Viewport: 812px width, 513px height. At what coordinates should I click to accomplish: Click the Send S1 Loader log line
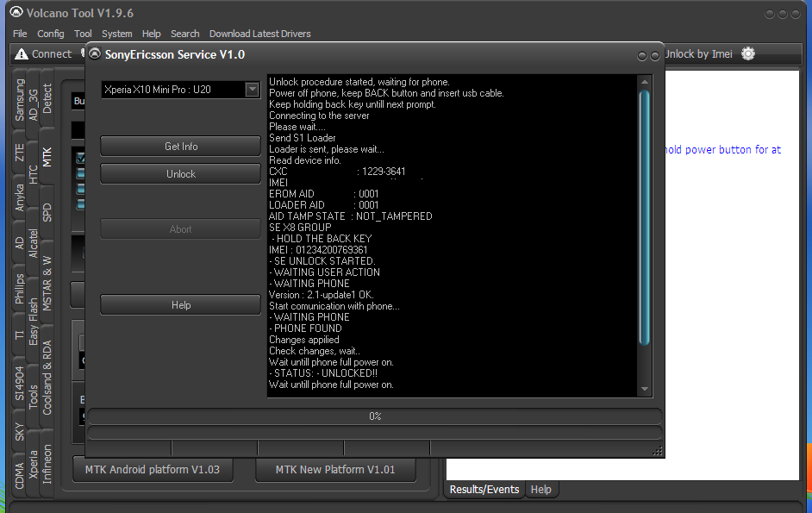(302, 138)
